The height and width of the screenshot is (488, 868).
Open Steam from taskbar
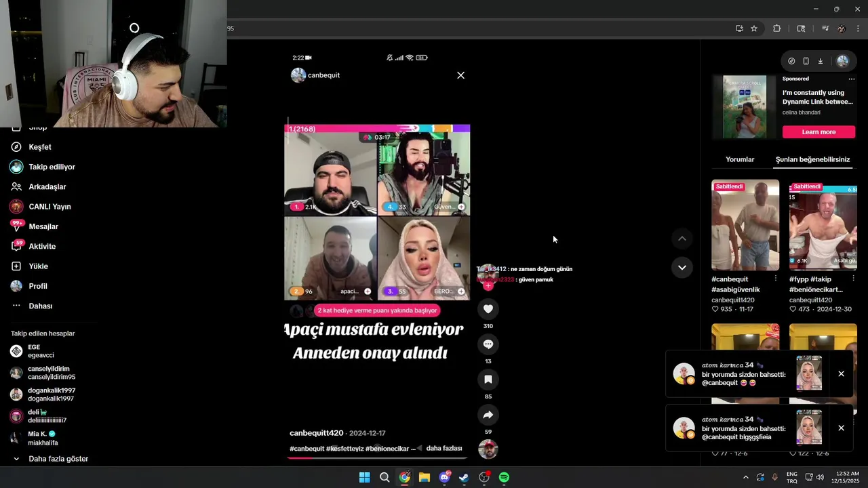(x=464, y=477)
